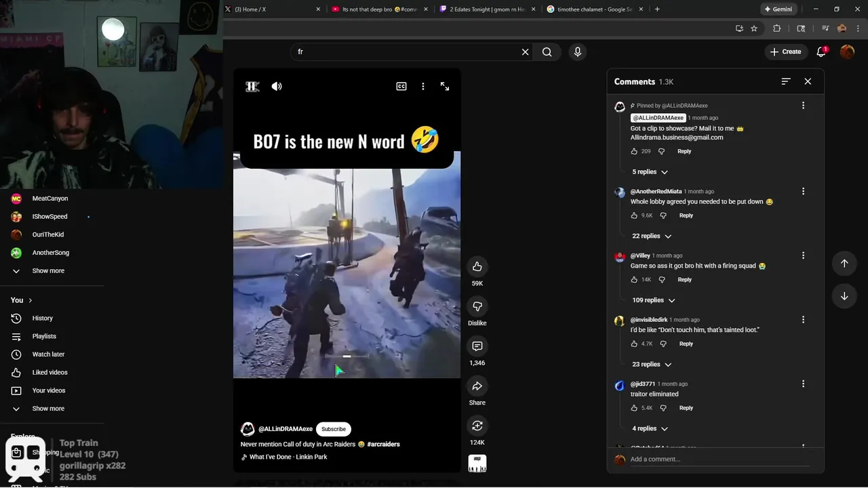Reply to the Villey comment
The image size is (868, 488).
coord(685,279)
